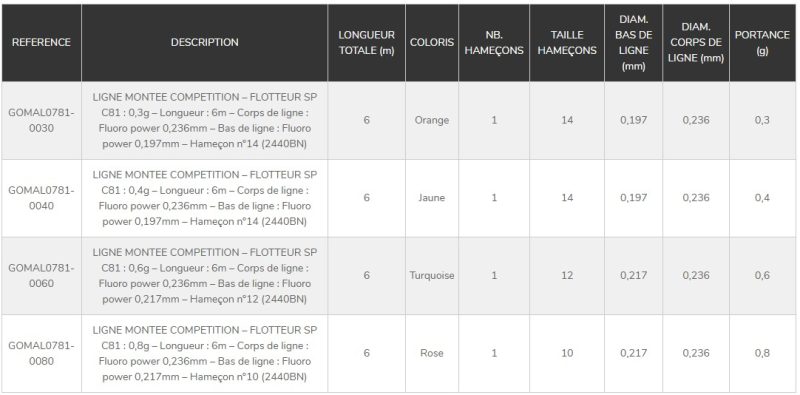Select the 0,8 portance value

click(x=762, y=353)
